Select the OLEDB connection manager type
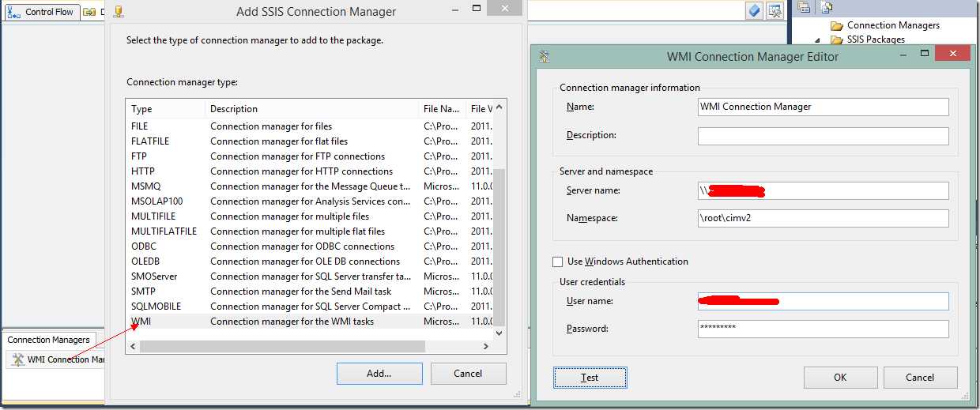Screen dimensions: 980x410 (x=145, y=261)
